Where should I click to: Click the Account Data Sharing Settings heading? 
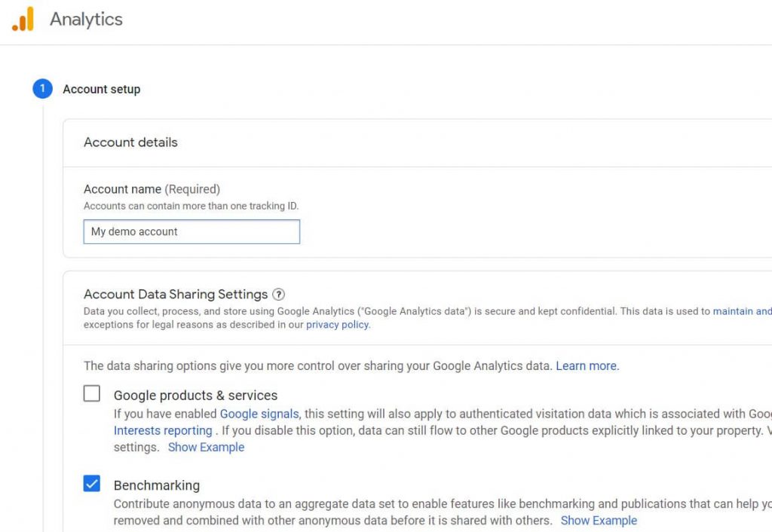pyautogui.click(x=176, y=295)
